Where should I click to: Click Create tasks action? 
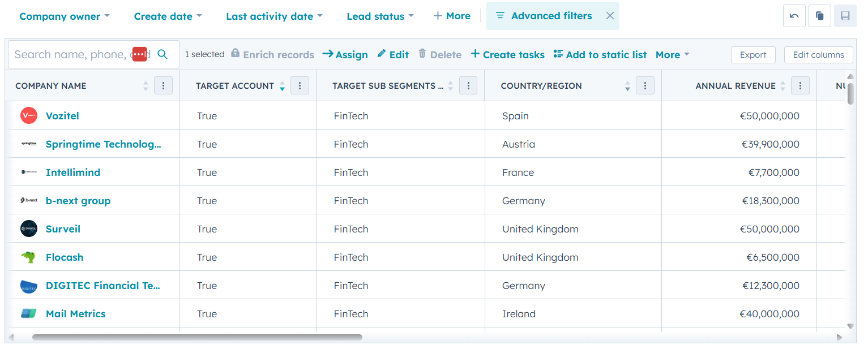[x=508, y=55]
